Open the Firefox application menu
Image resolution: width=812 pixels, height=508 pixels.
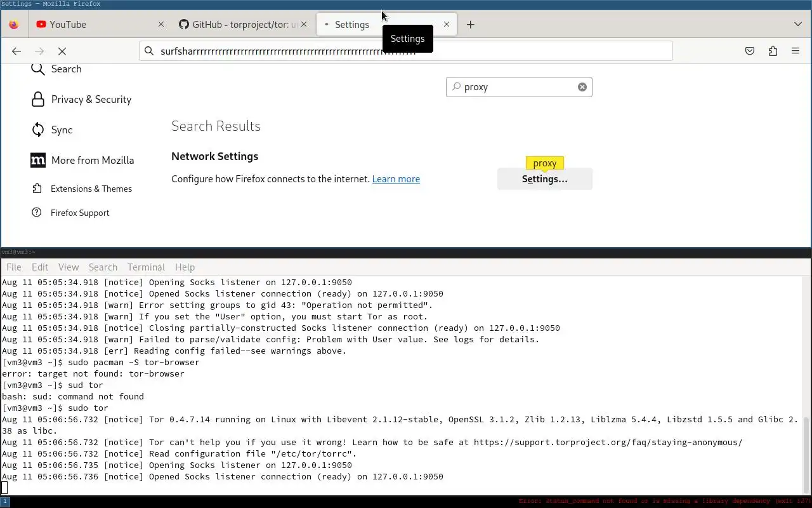796,51
